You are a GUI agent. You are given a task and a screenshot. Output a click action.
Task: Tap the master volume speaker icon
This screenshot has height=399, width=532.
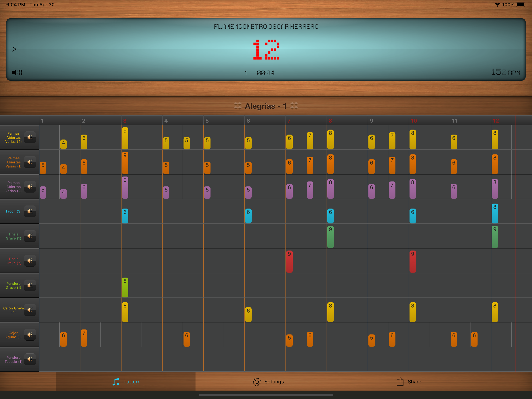17,72
